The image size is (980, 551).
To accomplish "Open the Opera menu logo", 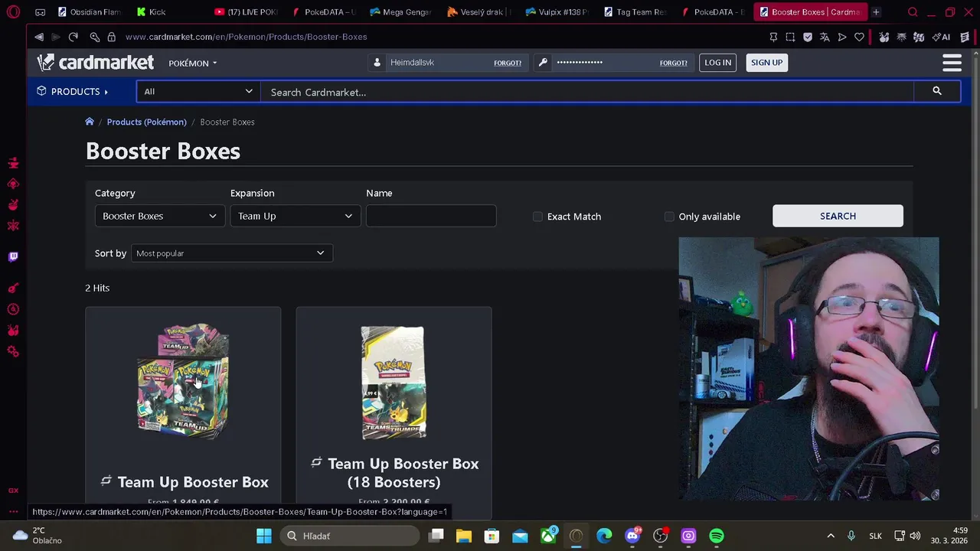I will click(14, 12).
